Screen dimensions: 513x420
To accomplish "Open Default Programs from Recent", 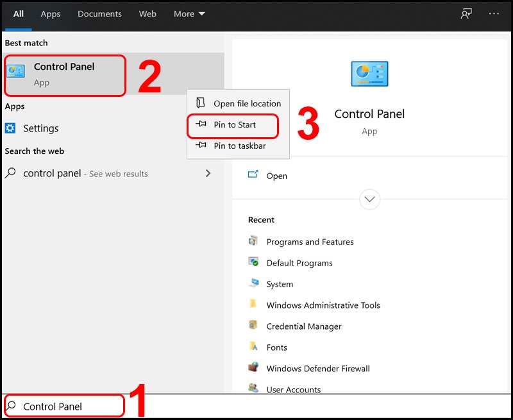I will pyautogui.click(x=299, y=263).
